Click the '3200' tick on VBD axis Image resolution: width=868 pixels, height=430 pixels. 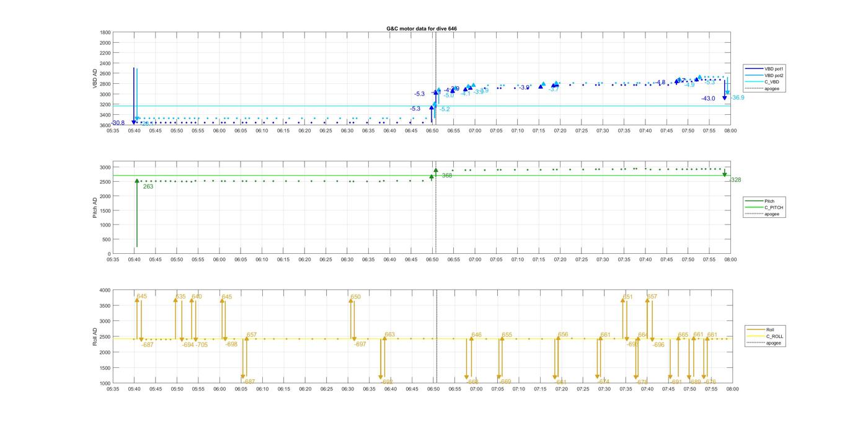(105, 105)
